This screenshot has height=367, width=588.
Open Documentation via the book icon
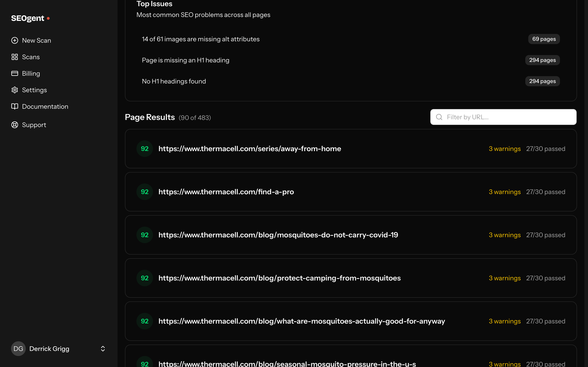click(x=14, y=106)
